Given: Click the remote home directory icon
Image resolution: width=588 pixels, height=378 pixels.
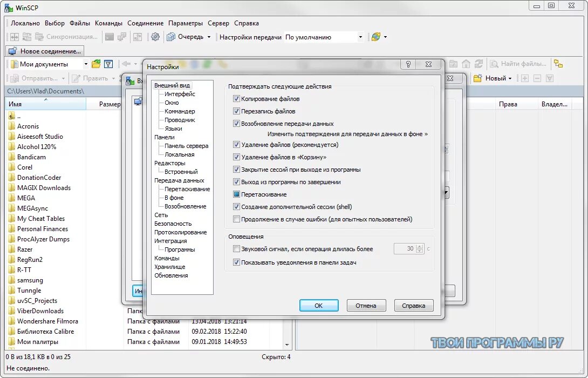Looking at the screenshot, I should 466,64.
